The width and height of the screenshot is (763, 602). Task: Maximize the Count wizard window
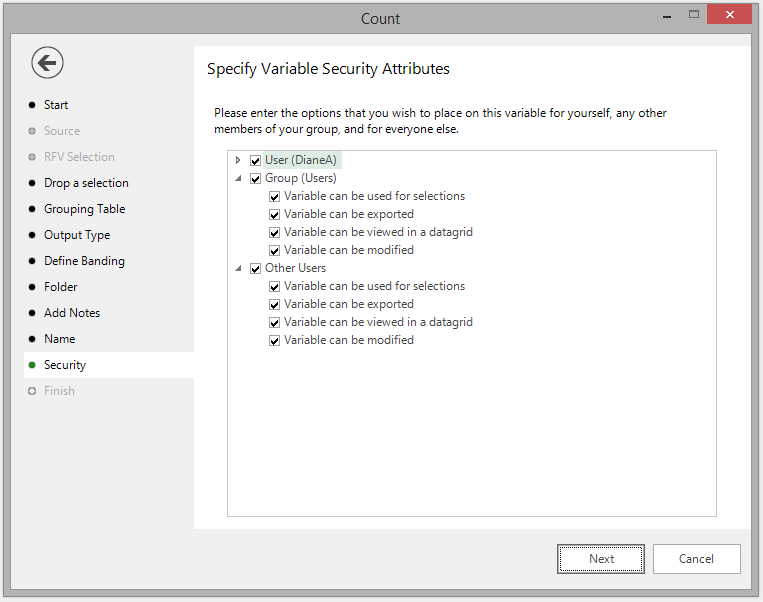(694, 15)
